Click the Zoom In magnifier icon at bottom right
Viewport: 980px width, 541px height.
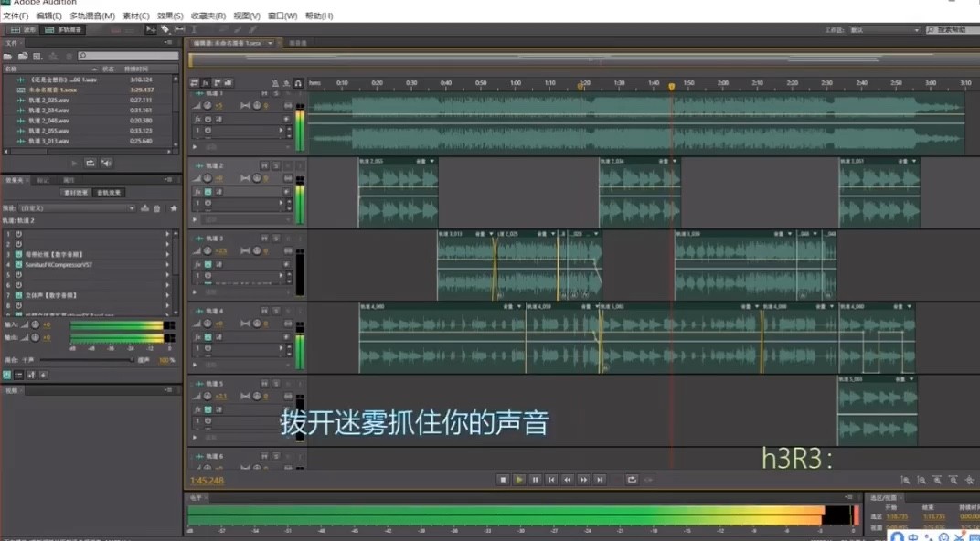[x=906, y=479]
